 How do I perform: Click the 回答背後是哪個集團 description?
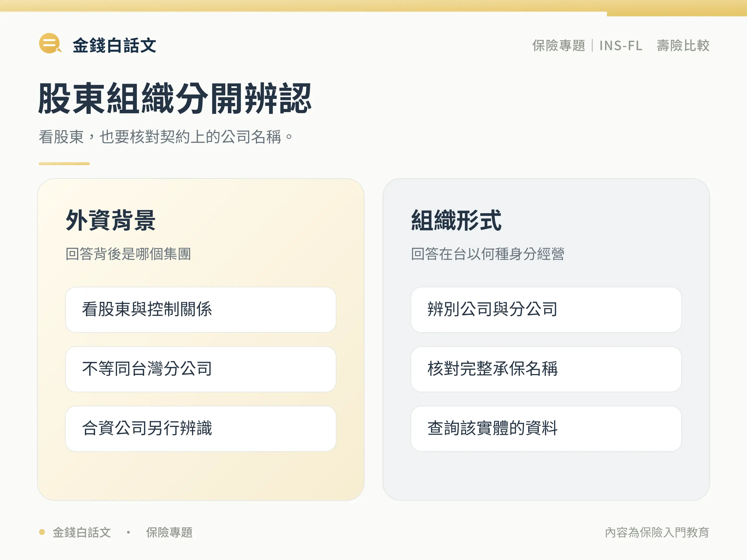tap(128, 254)
